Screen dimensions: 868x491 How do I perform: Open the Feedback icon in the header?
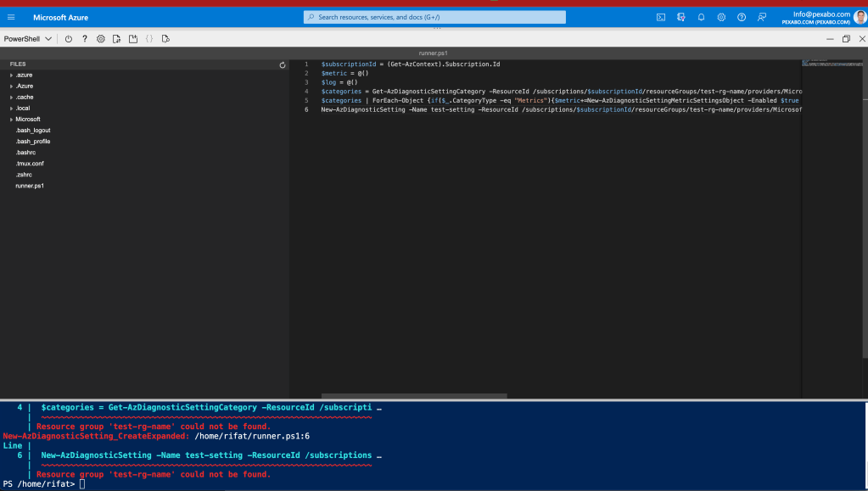pos(762,17)
